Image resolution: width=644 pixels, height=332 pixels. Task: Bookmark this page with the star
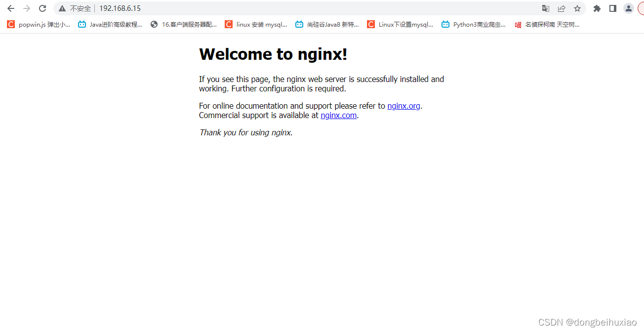tap(577, 8)
